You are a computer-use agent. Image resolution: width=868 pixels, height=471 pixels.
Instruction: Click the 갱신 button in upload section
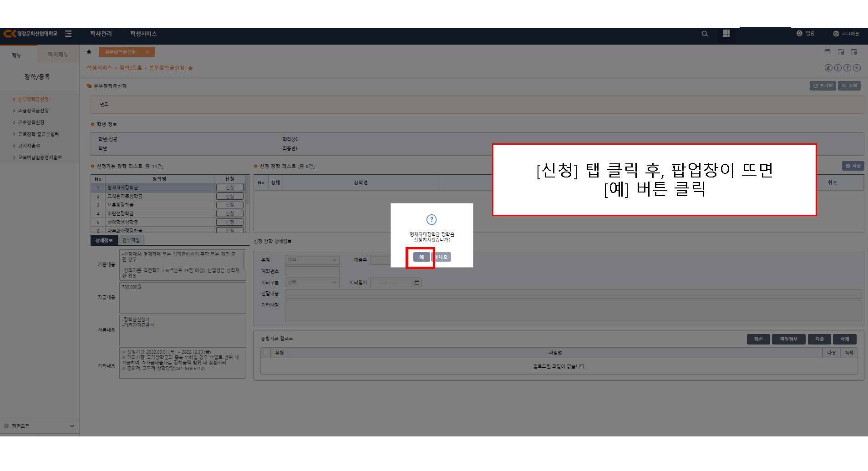pyautogui.click(x=758, y=339)
